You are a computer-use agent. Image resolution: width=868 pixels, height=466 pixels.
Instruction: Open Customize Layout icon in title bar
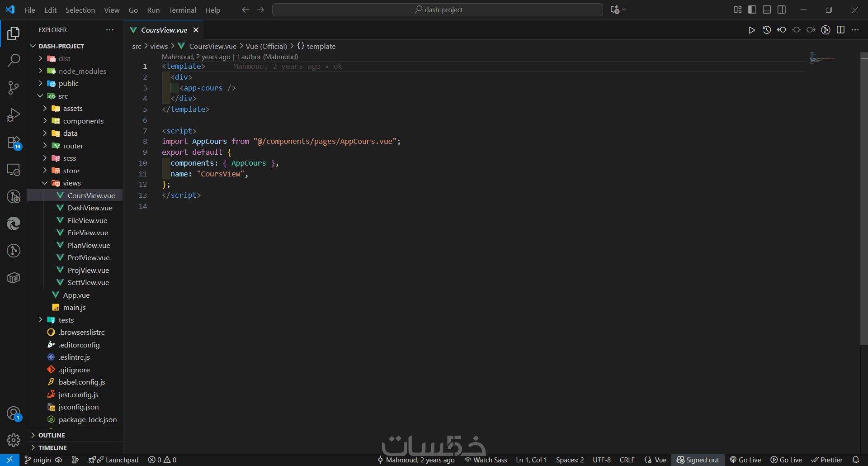click(737, 10)
